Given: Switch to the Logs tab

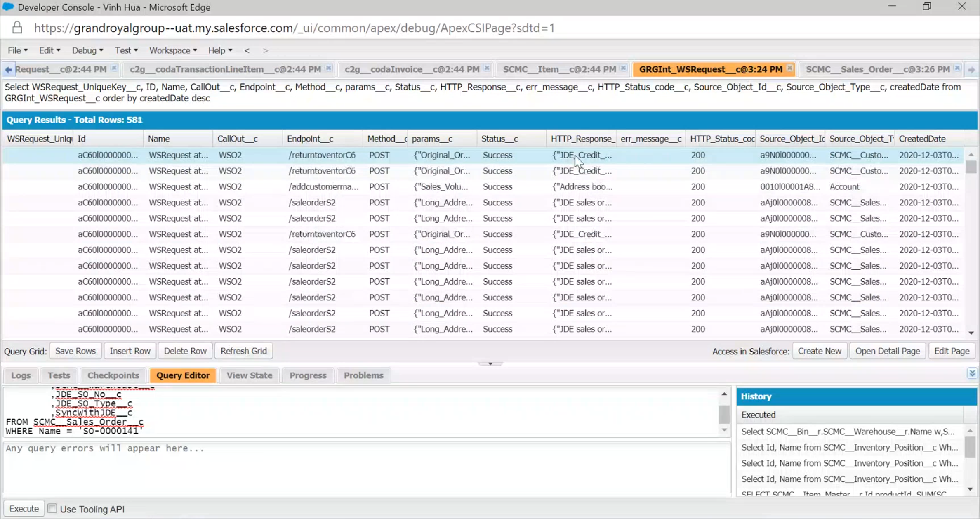Looking at the screenshot, I should (21, 375).
